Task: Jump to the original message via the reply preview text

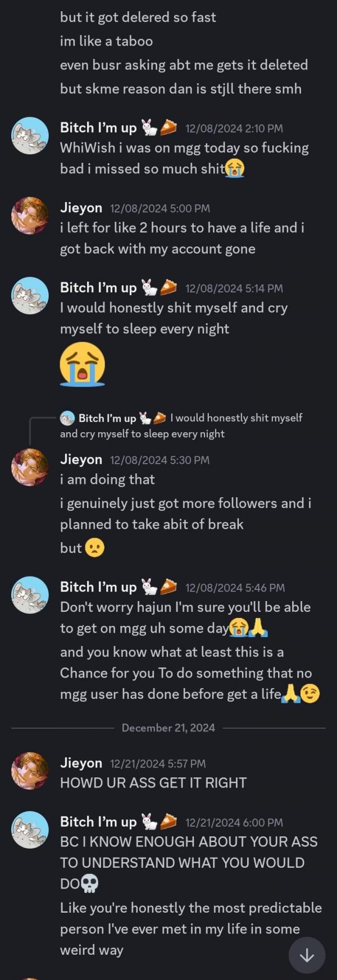Action: 236,418
